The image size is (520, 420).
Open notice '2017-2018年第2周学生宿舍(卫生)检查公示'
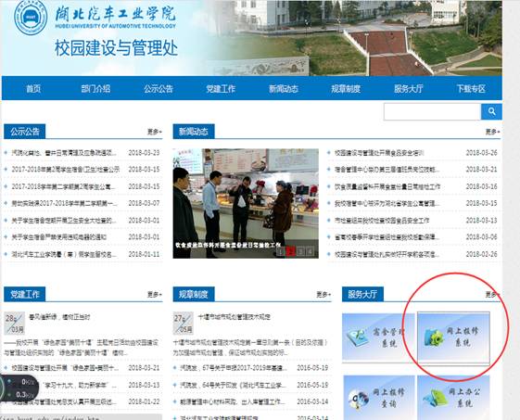[65, 170]
